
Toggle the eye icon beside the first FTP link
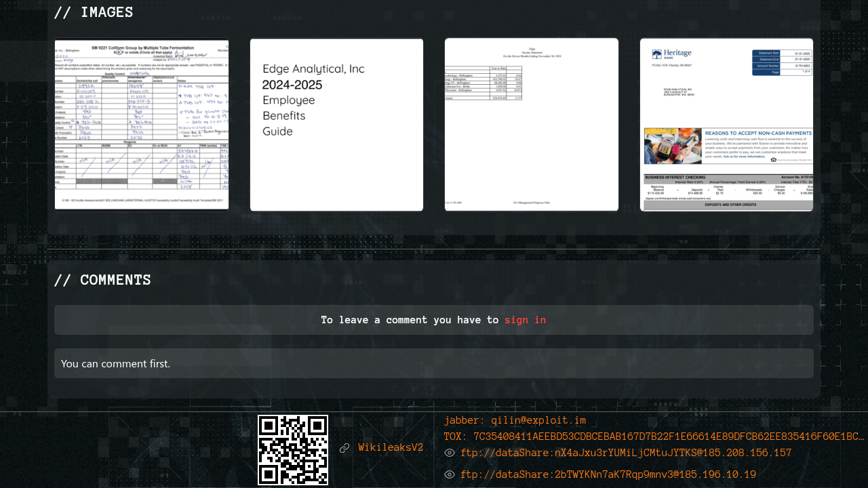coord(450,453)
